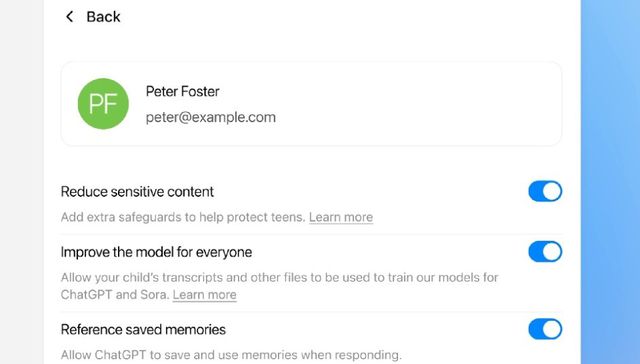Select the Peter Foster name text

[182, 91]
